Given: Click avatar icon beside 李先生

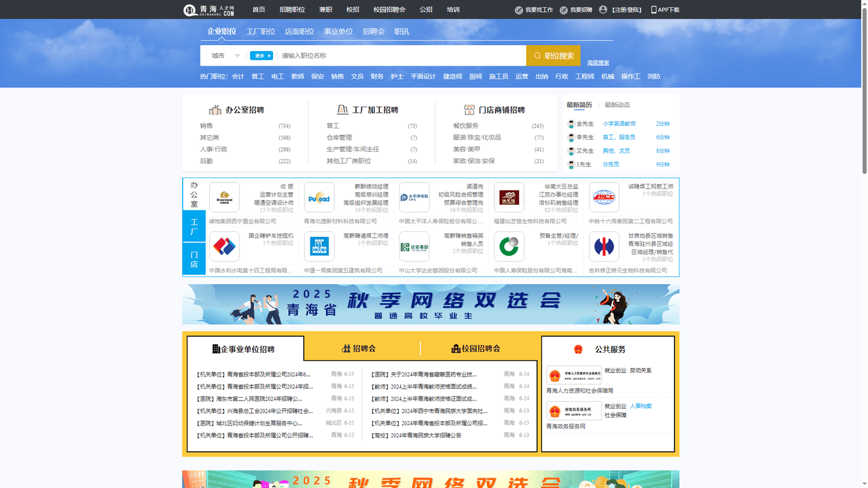Looking at the screenshot, I should click(x=571, y=137).
